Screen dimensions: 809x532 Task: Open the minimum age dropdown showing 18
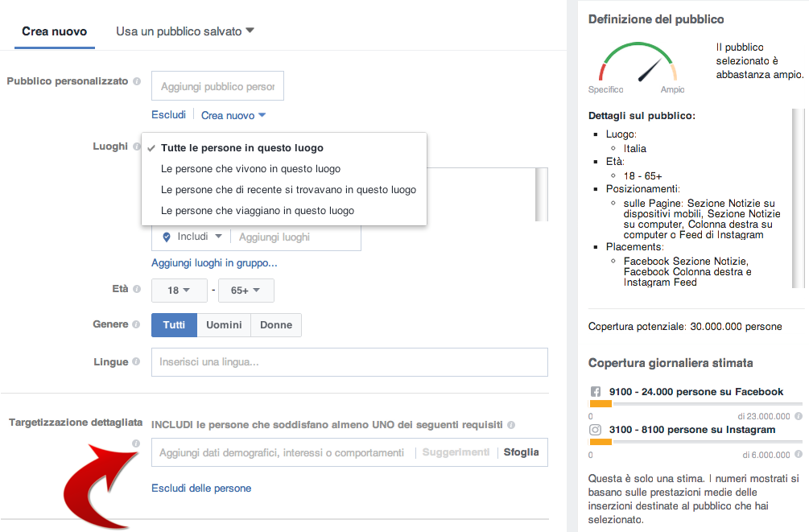(179, 290)
